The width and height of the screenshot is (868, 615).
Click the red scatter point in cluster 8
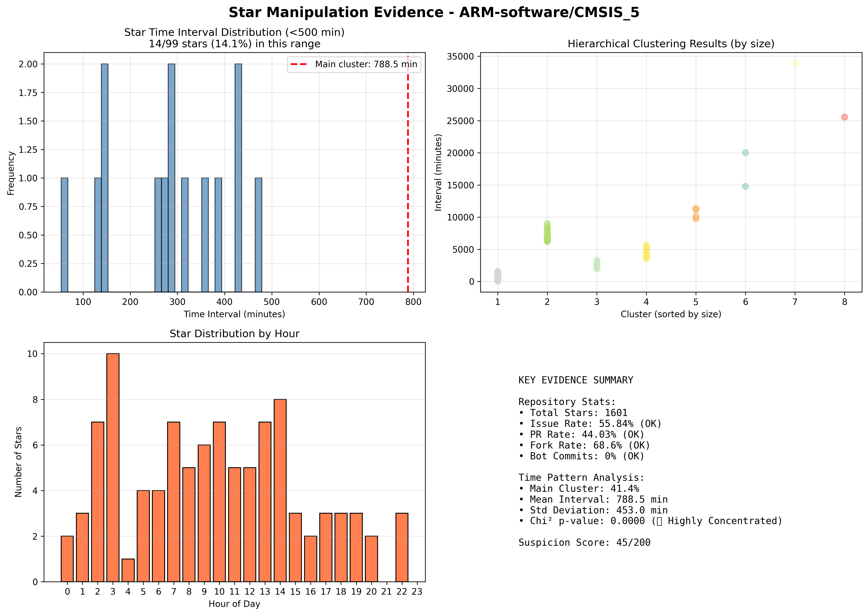coord(844,117)
